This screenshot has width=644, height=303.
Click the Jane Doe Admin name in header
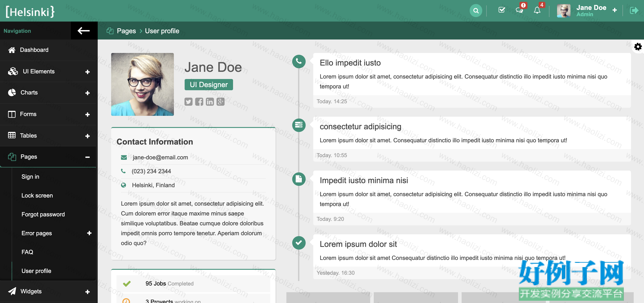click(x=591, y=11)
